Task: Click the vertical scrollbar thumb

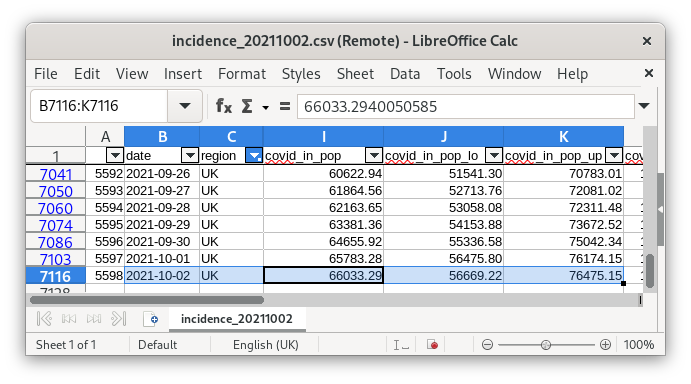Action: click(x=650, y=271)
